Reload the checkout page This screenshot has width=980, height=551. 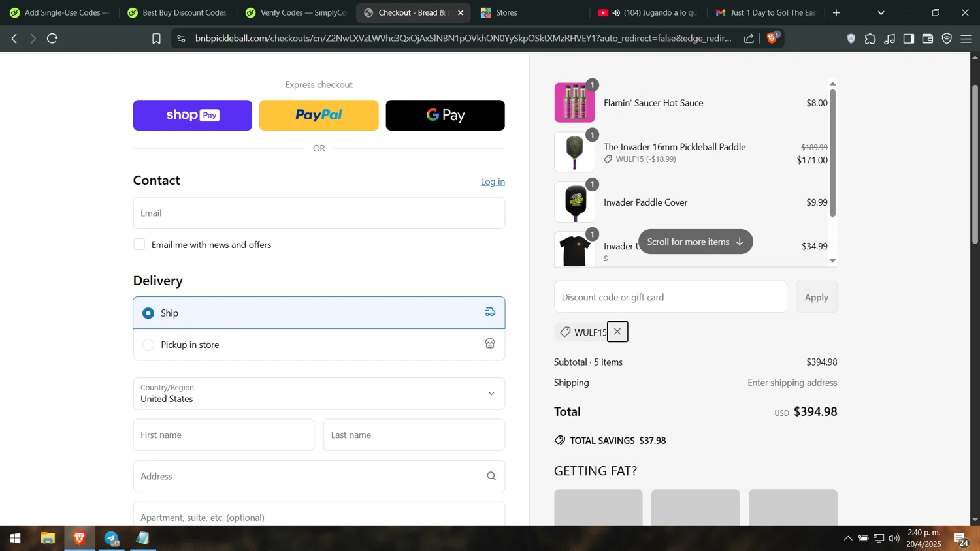tap(53, 39)
